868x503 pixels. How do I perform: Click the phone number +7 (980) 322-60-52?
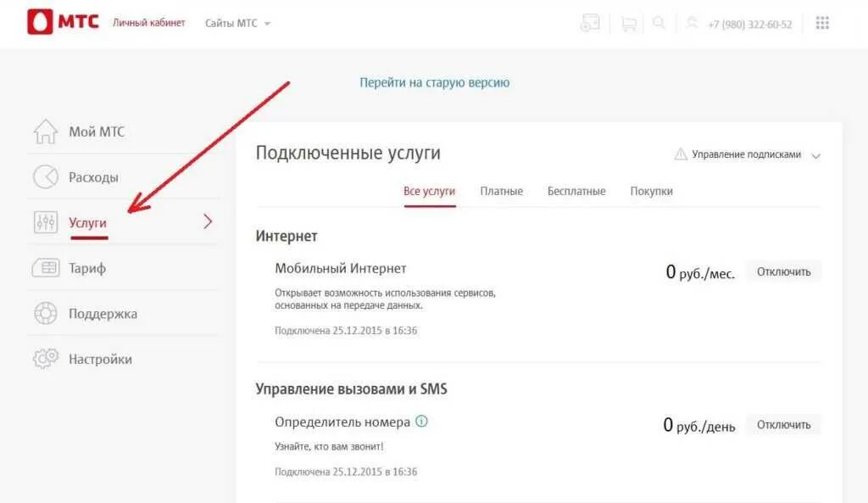750,24
